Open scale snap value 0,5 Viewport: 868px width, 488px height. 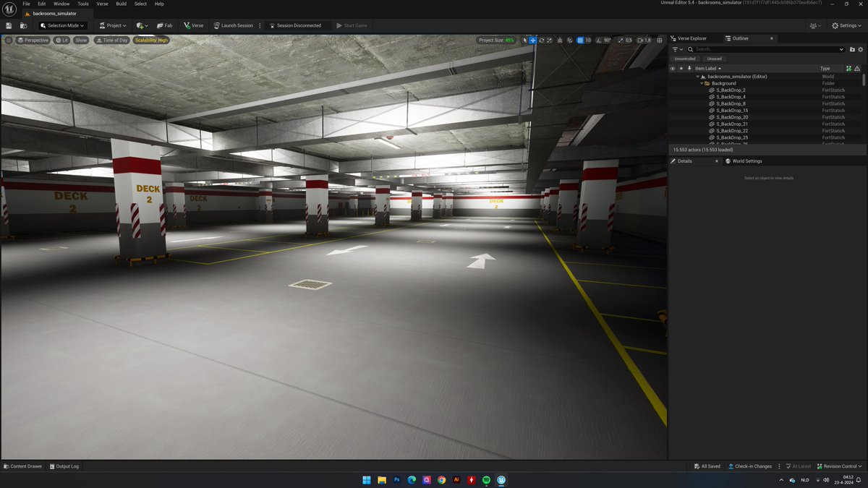(x=629, y=40)
